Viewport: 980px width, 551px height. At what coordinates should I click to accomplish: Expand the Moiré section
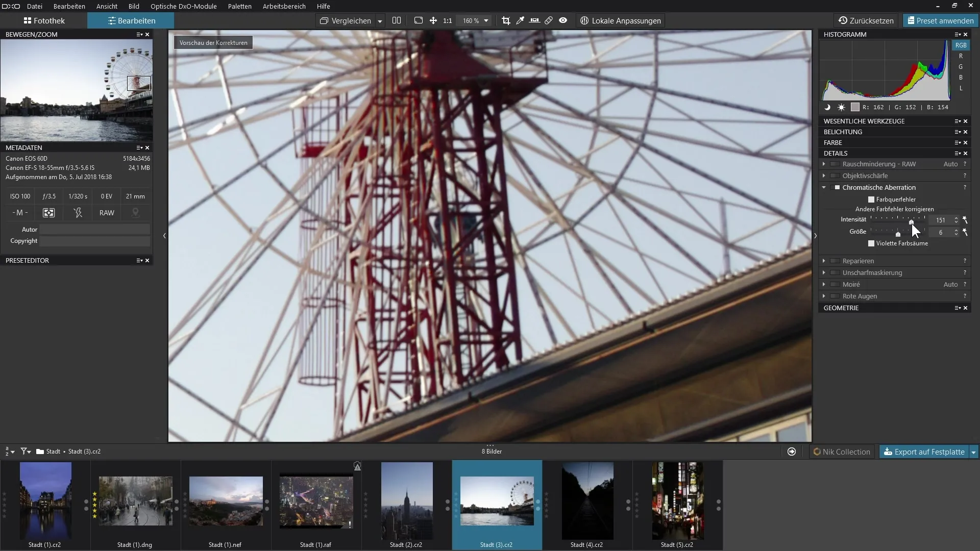(x=824, y=285)
